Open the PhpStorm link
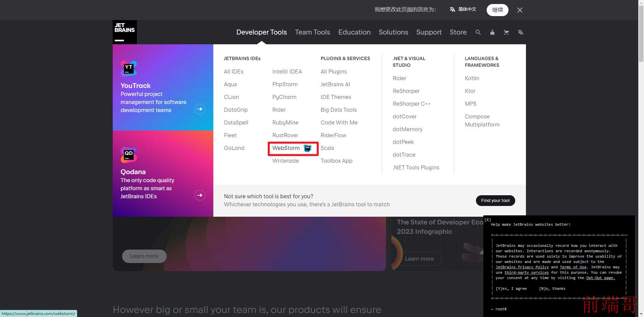This screenshot has width=644, height=317. coord(285,84)
